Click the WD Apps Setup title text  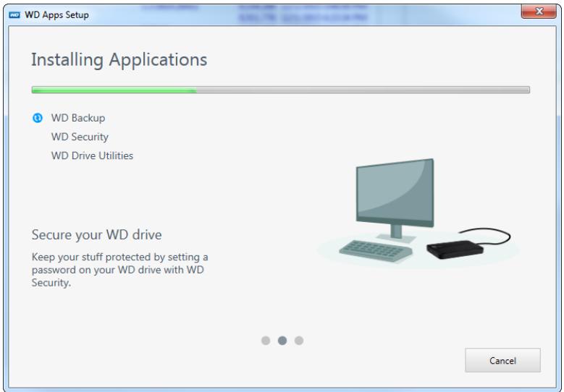click(x=56, y=15)
